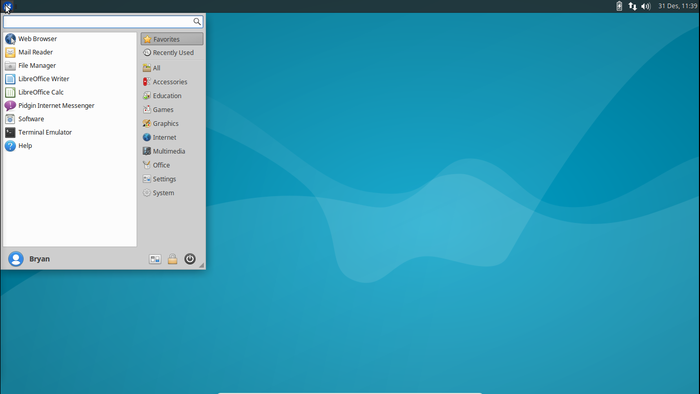This screenshot has height=394, width=700.
Task: Click the power Log Out button
Action: pyautogui.click(x=190, y=259)
